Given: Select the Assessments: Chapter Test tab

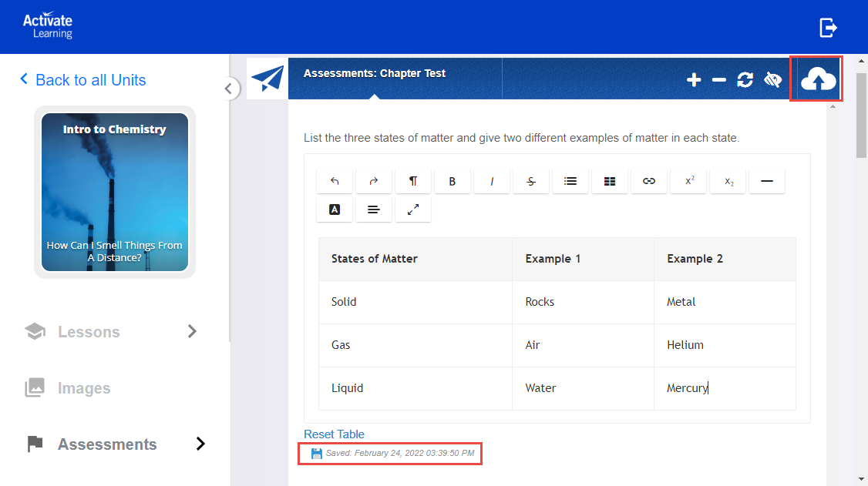Looking at the screenshot, I should point(374,73).
